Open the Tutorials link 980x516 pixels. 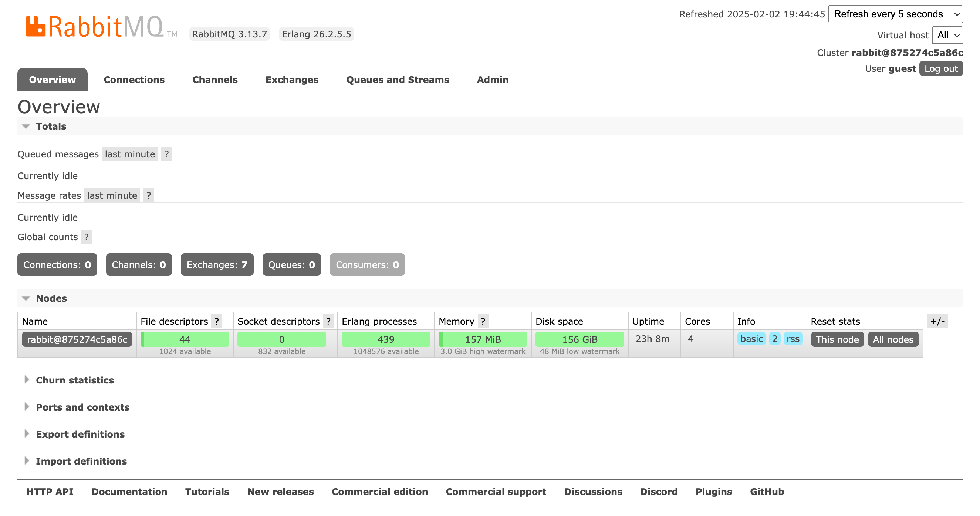tap(207, 492)
